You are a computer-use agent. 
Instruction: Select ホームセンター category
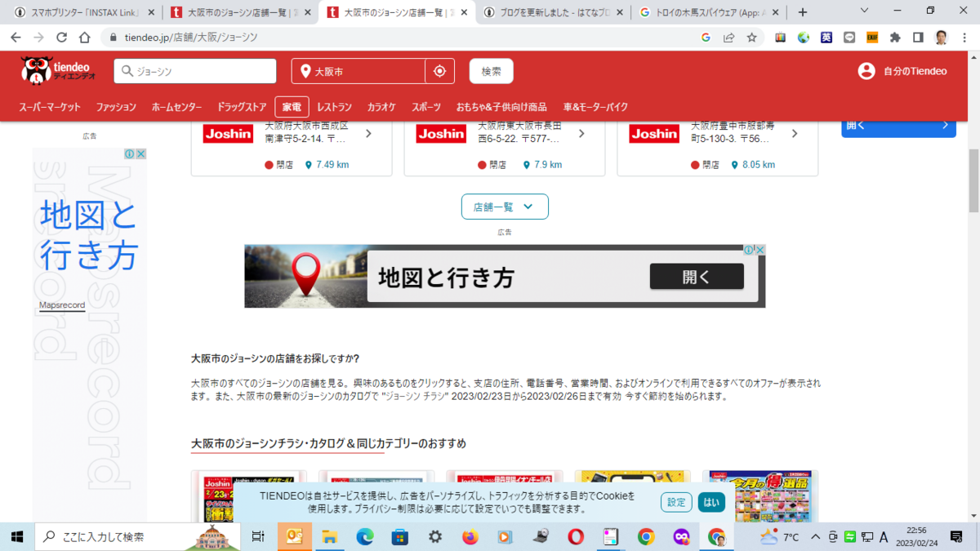click(x=176, y=107)
